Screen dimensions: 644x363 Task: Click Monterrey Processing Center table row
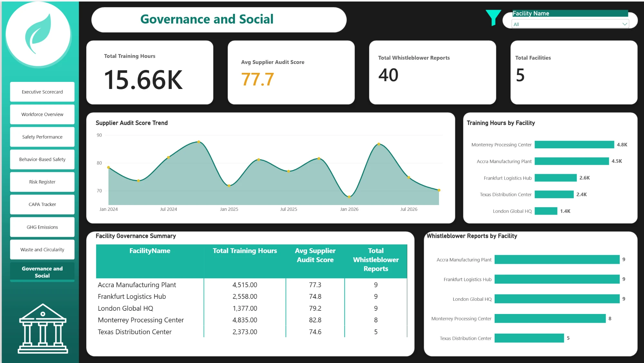(x=251, y=320)
